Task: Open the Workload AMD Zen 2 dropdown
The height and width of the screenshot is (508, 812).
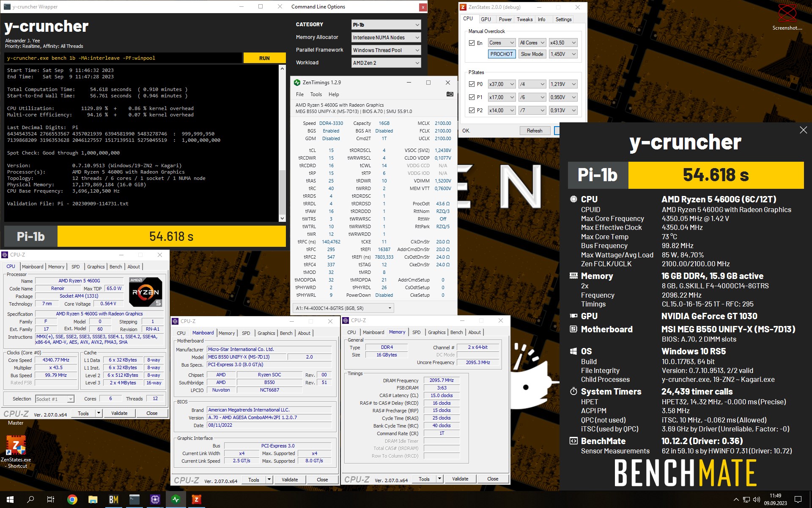Action: pyautogui.click(x=386, y=63)
